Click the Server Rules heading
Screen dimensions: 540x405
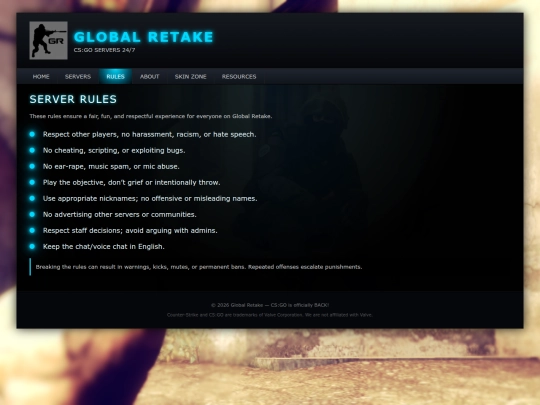73,99
